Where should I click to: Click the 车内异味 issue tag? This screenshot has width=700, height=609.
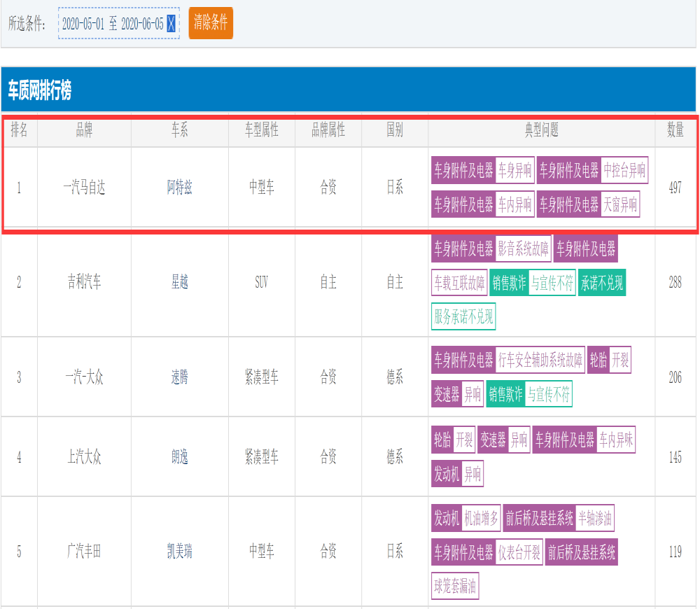tap(616, 440)
